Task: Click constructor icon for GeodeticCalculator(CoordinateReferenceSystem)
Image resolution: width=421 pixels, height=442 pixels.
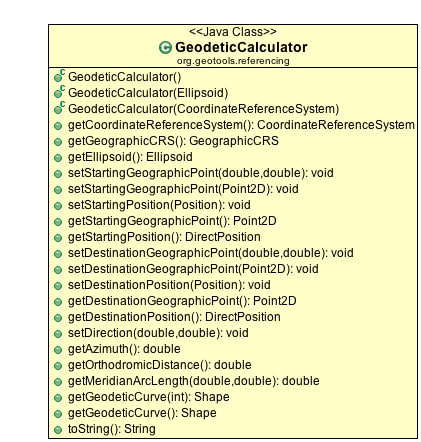Action: coord(59,108)
